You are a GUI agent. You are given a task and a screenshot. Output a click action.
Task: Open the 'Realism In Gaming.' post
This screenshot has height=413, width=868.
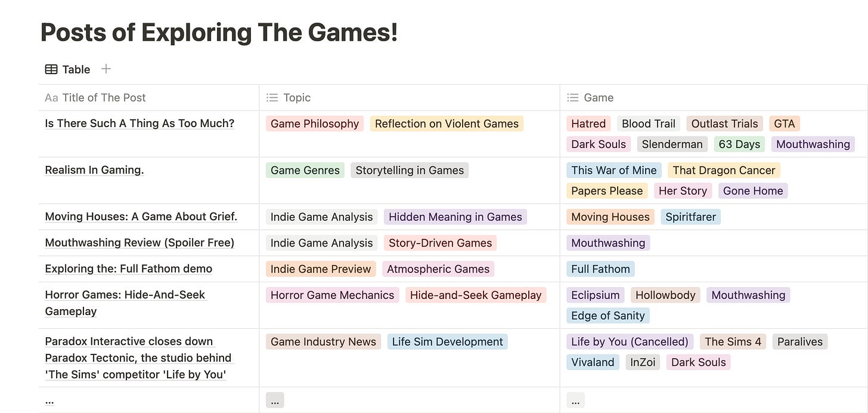tap(94, 169)
